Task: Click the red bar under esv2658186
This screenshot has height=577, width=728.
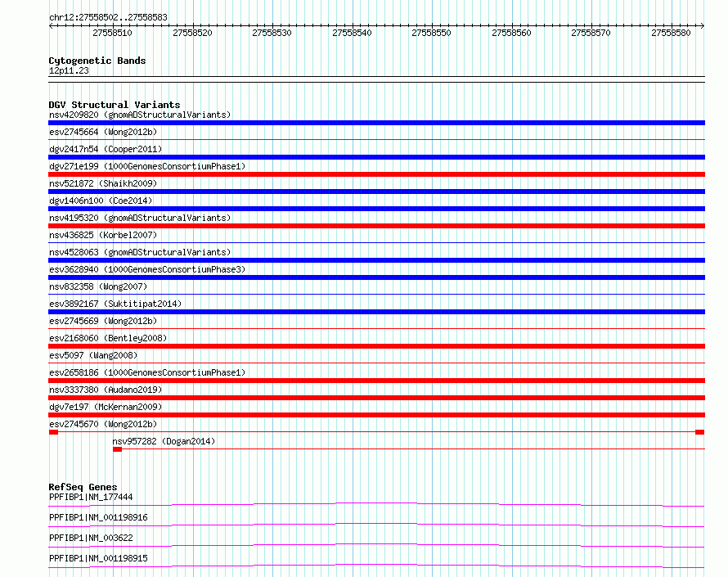Action: 376,381
